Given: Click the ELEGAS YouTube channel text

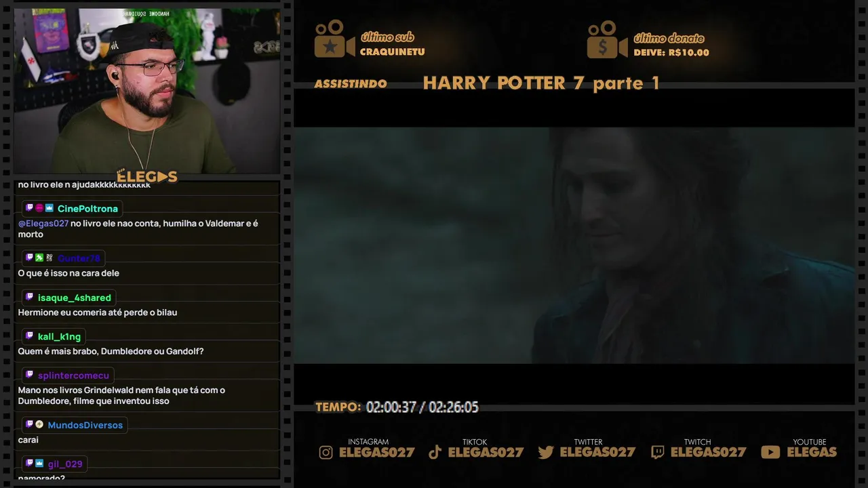Looking at the screenshot, I should 812,452.
